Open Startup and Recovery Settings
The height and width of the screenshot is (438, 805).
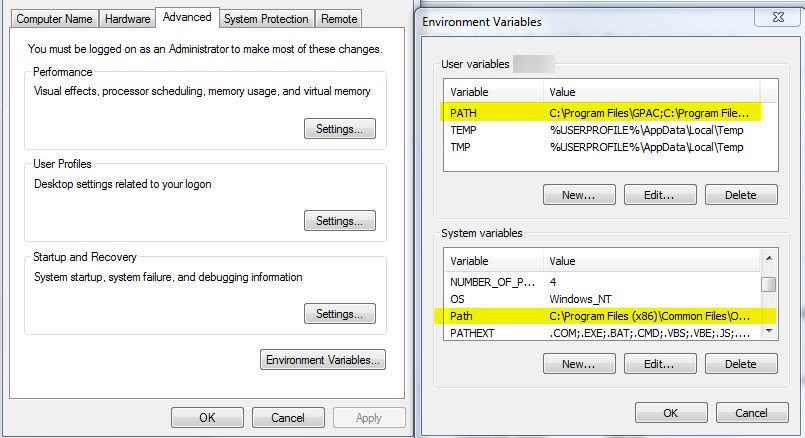[339, 314]
